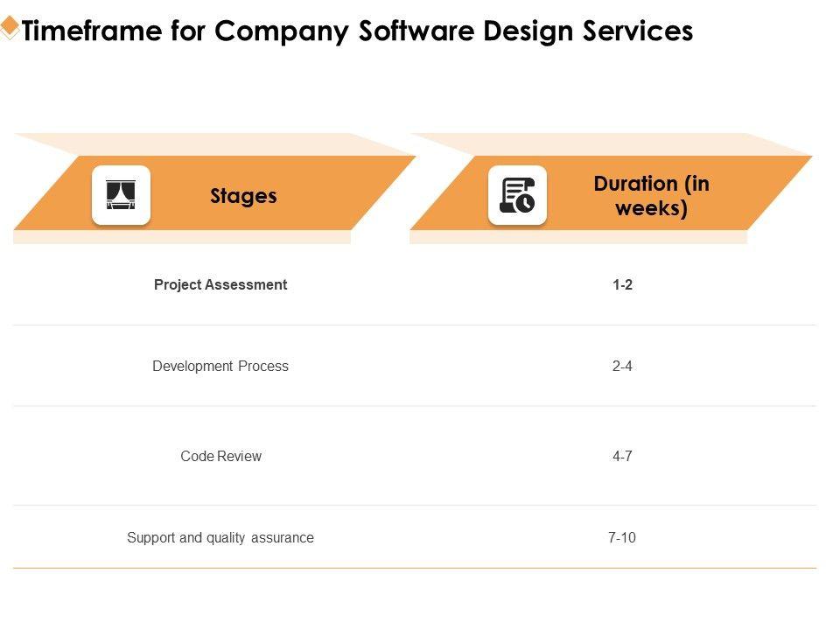This screenshot has height=630, width=840.
Task: Select the 7-10 duration value
Action: (x=622, y=537)
